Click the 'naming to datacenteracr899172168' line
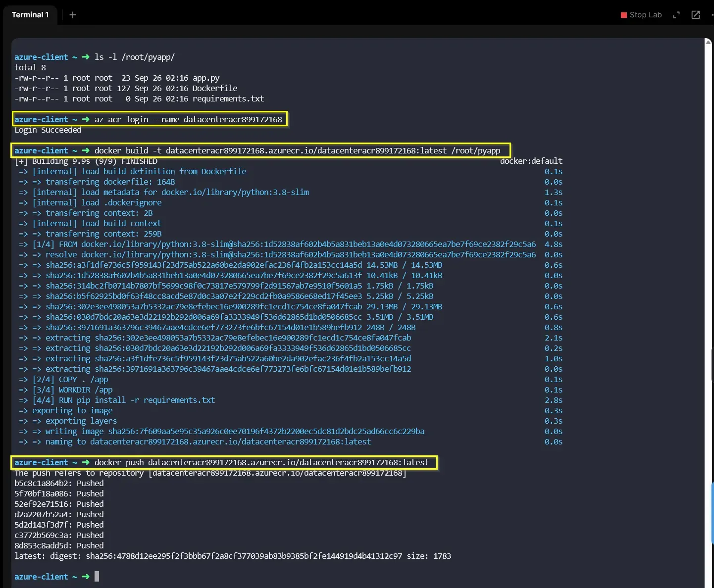The image size is (714, 588). [x=195, y=441]
